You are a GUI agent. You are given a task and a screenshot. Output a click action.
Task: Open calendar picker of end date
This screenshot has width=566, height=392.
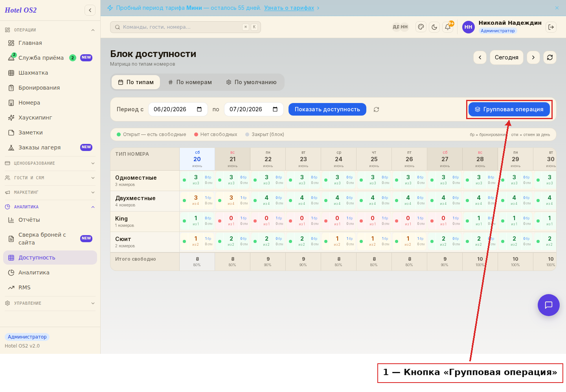click(275, 109)
